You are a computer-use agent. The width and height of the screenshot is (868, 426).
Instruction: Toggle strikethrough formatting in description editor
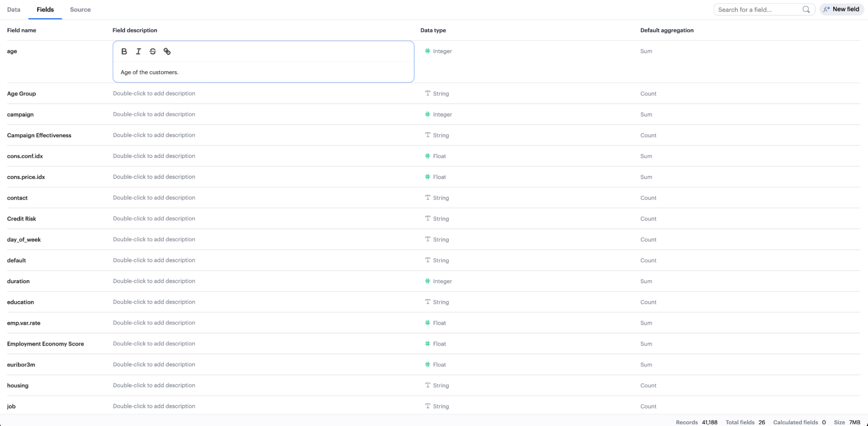coord(153,51)
